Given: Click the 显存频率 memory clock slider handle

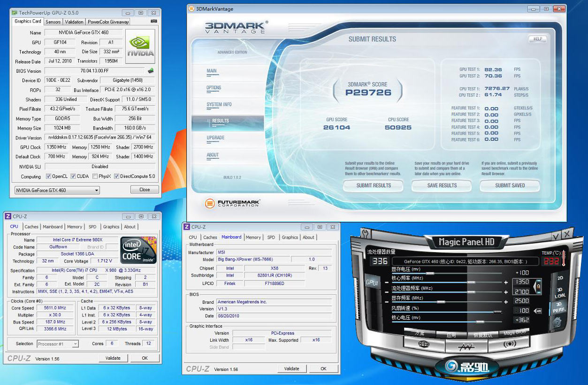Looking at the screenshot, I should 441,302.
